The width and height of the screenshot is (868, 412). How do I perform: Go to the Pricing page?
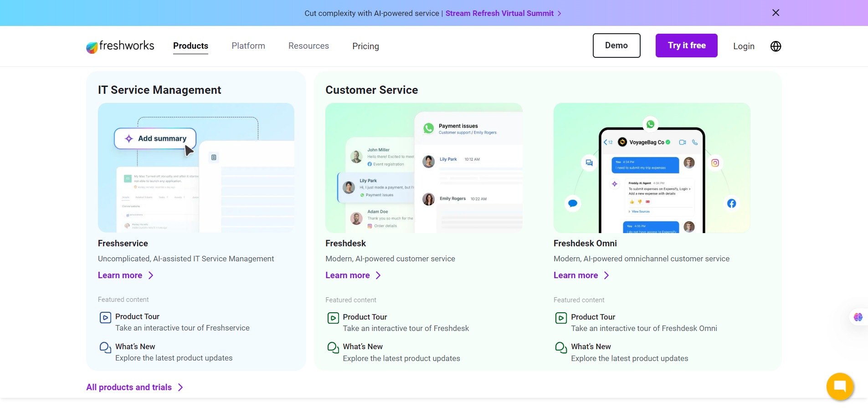(x=365, y=46)
